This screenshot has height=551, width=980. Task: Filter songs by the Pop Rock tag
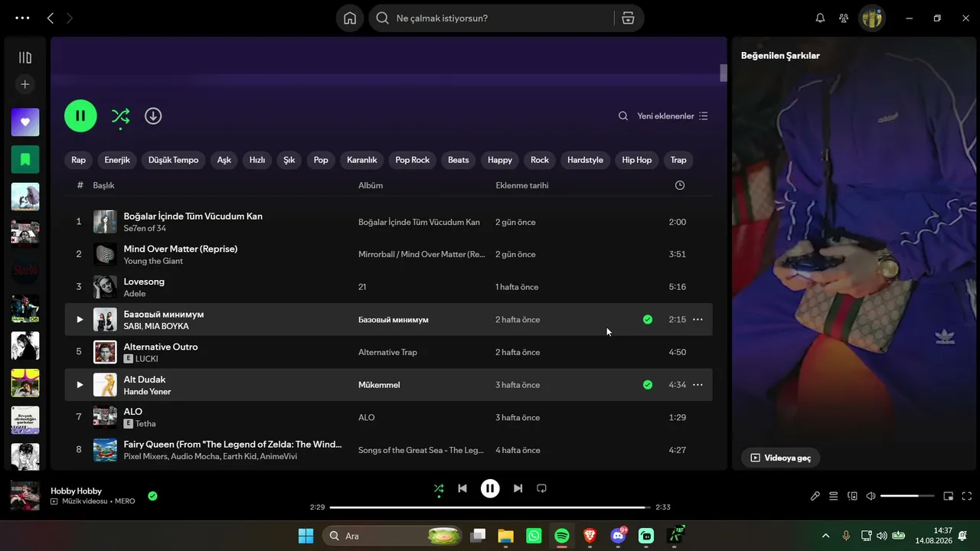point(413,160)
